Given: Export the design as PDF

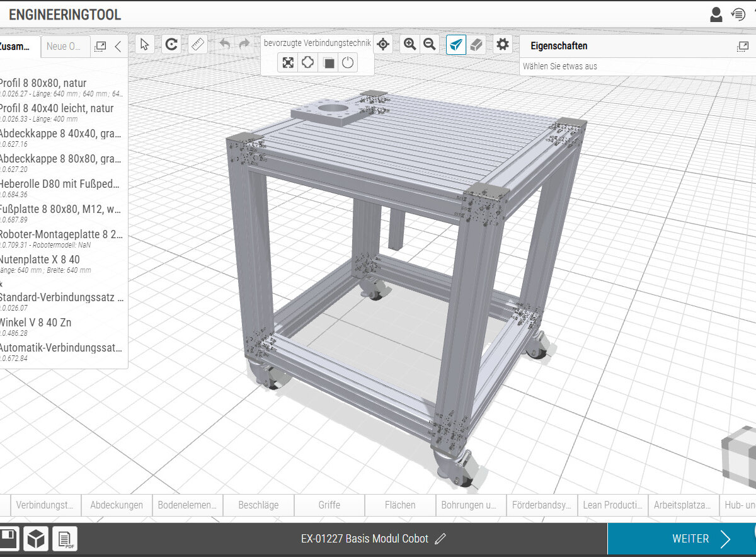Looking at the screenshot, I should pos(64,539).
